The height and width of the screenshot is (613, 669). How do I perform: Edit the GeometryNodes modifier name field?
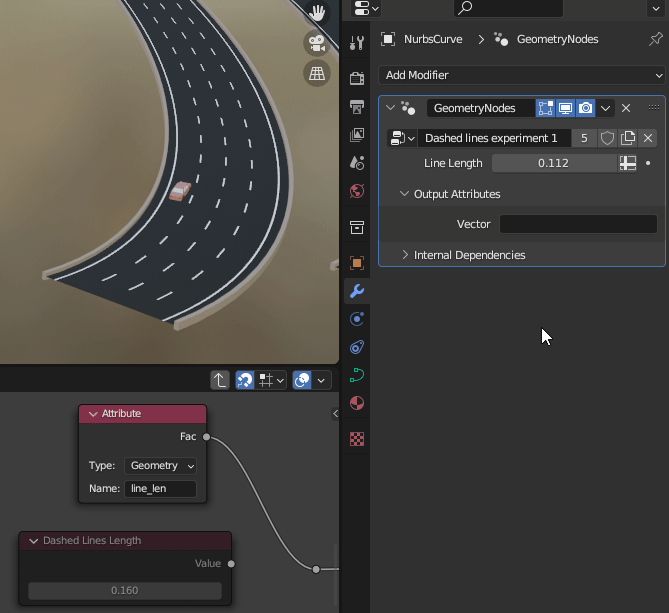click(x=480, y=108)
